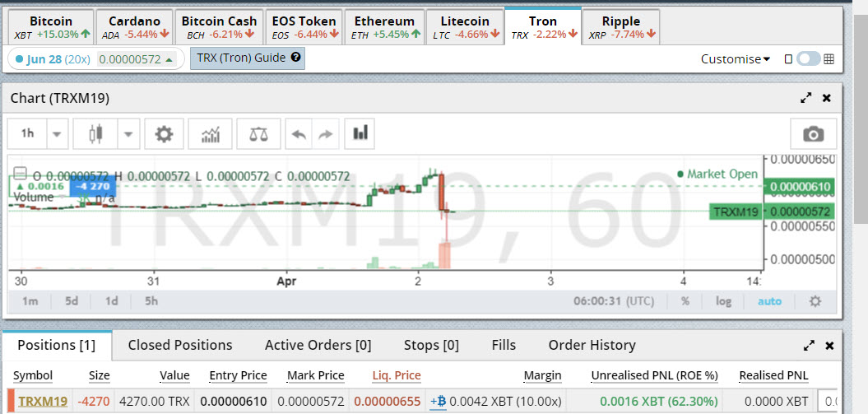Switch to Fills tab

pos(504,346)
